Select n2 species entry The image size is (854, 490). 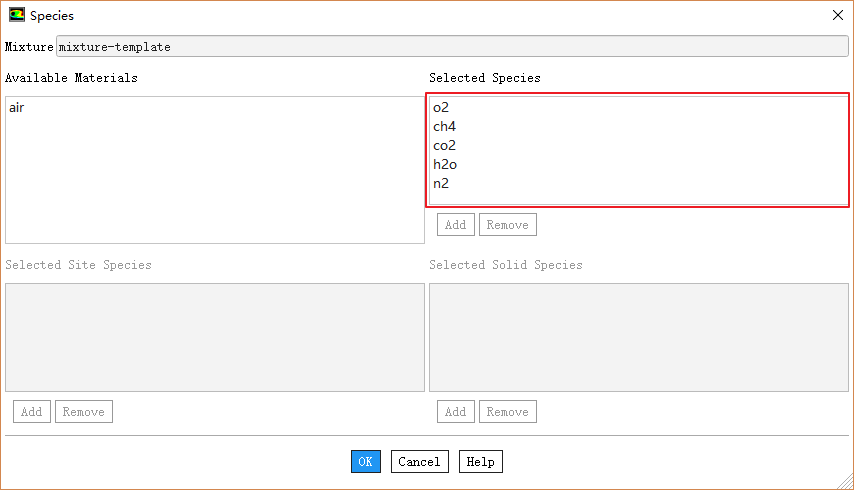pos(441,183)
